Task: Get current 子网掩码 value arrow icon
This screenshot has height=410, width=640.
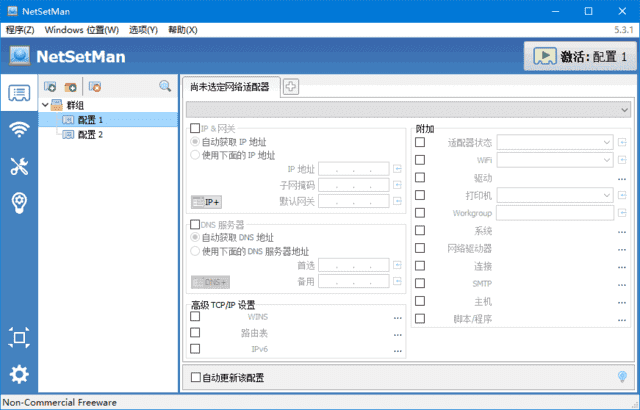Action: pyautogui.click(x=397, y=185)
